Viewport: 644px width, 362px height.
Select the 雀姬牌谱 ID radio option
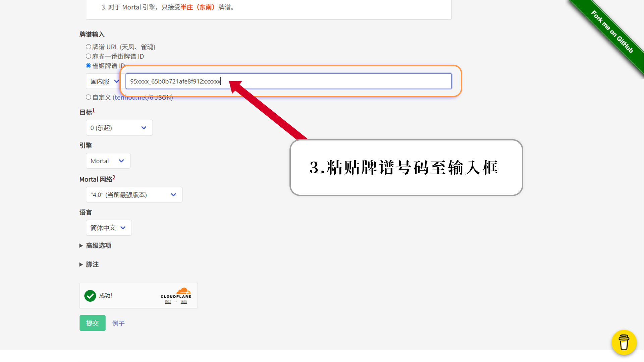click(88, 66)
